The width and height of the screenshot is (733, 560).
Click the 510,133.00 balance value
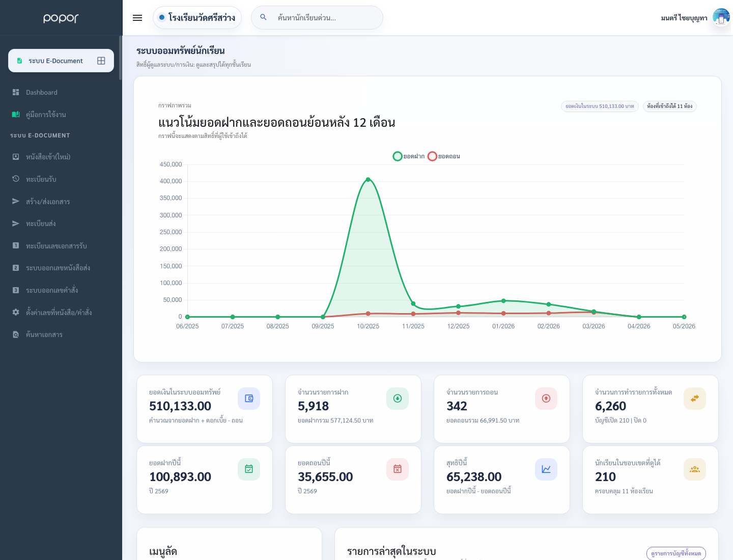click(180, 406)
